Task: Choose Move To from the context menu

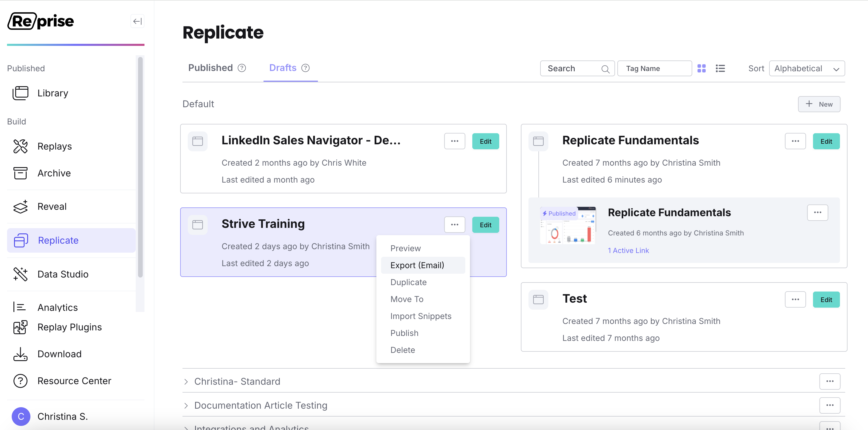Action: pos(423,299)
